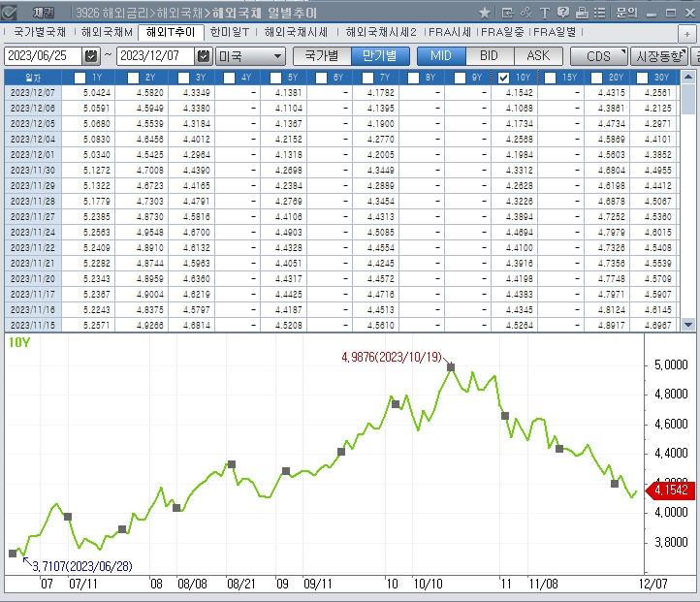Viewport: 700px width, 602px height.
Task: Expand the 시장동향 dropdown button
Action: (x=658, y=56)
